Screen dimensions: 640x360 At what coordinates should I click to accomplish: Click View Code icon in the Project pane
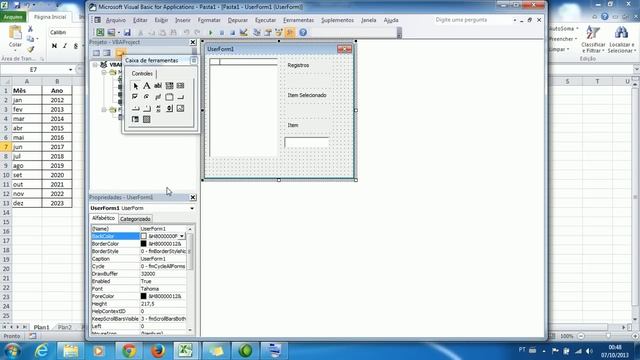pyautogui.click(x=96, y=53)
